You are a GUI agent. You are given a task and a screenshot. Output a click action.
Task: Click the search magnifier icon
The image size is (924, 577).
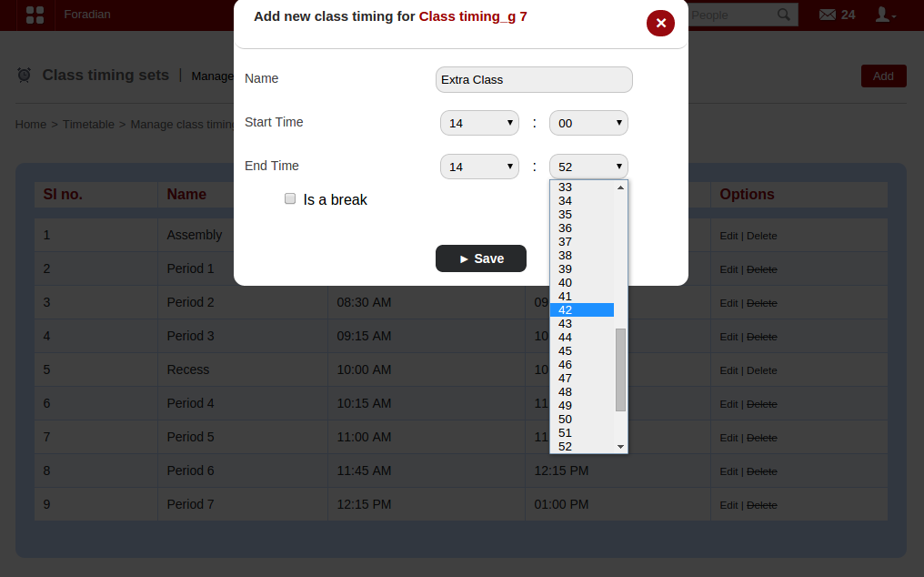click(783, 15)
